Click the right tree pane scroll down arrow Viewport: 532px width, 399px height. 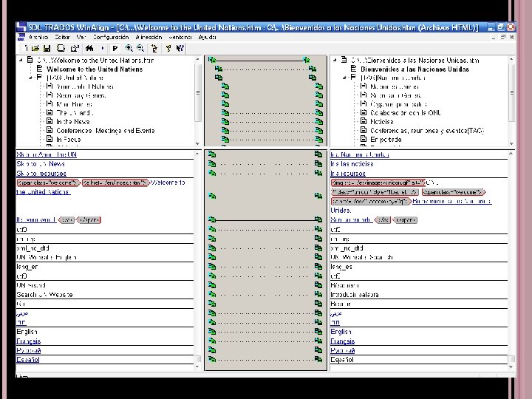(x=511, y=143)
